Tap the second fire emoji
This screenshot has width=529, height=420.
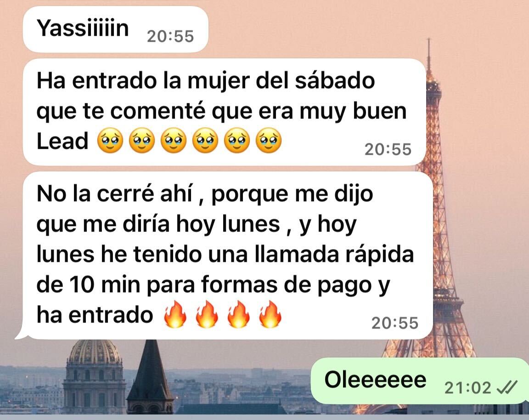(207, 314)
